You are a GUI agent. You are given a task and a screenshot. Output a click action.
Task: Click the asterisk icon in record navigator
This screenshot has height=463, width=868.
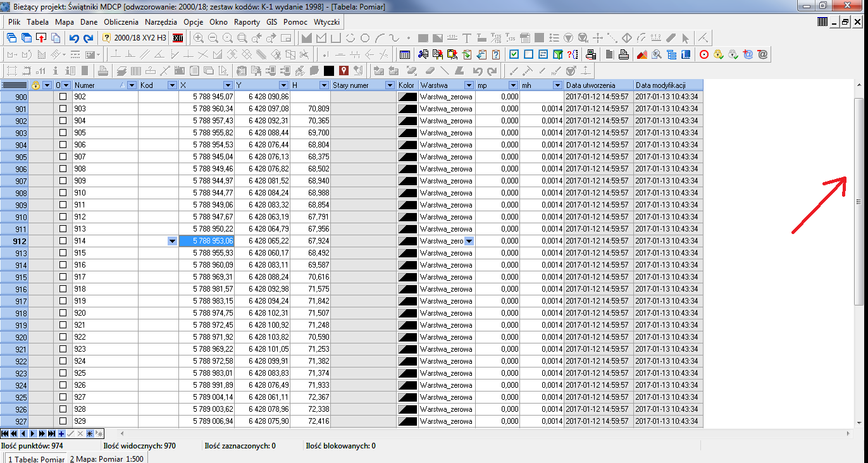pos(89,433)
